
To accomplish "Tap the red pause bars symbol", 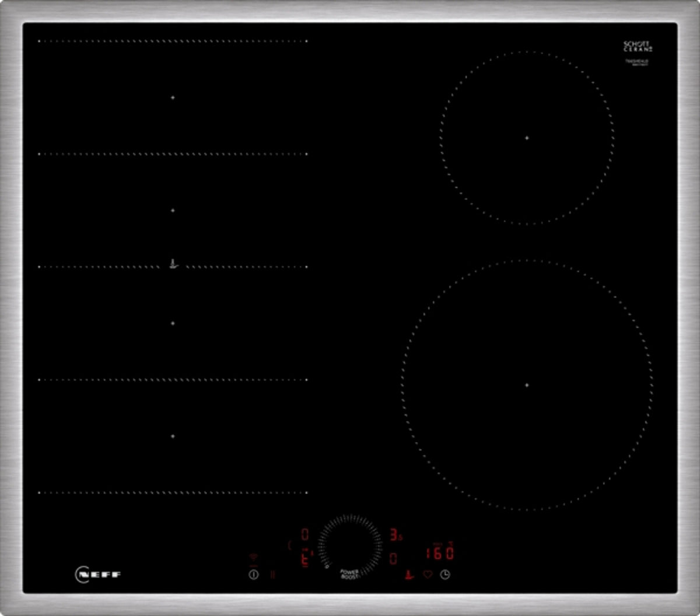I will click(x=272, y=575).
